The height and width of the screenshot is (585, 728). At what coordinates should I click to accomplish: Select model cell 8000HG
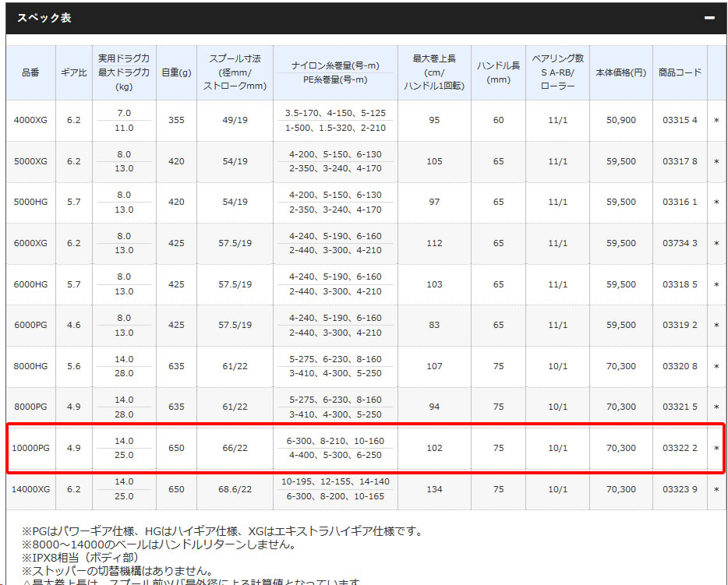pos(30,366)
